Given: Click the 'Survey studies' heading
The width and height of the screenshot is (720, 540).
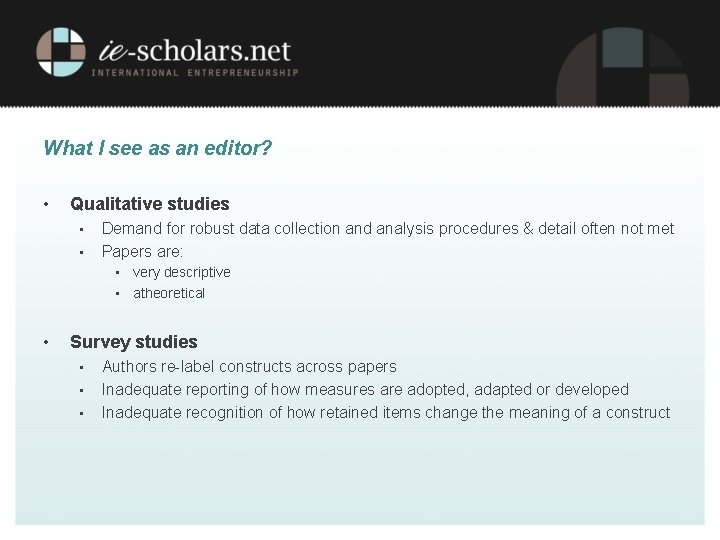Looking at the screenshot, I should 133,342.
